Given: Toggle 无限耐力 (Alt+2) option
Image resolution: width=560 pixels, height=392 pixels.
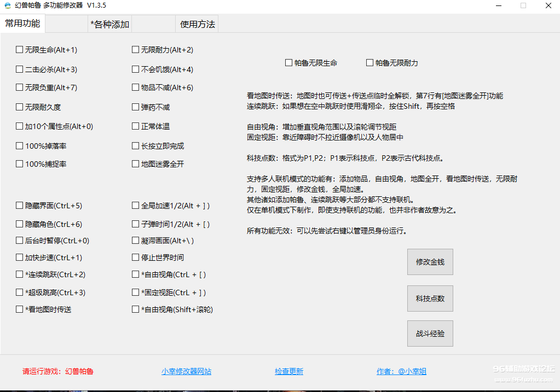Looking at the screenshot, I should (136, 50).
